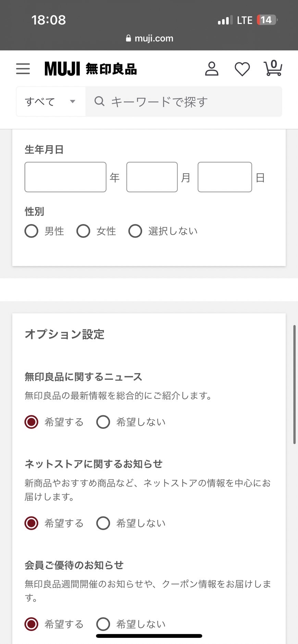Tap the search magnifier icon
Screen dimensions: 298x644
click(99, 101)
